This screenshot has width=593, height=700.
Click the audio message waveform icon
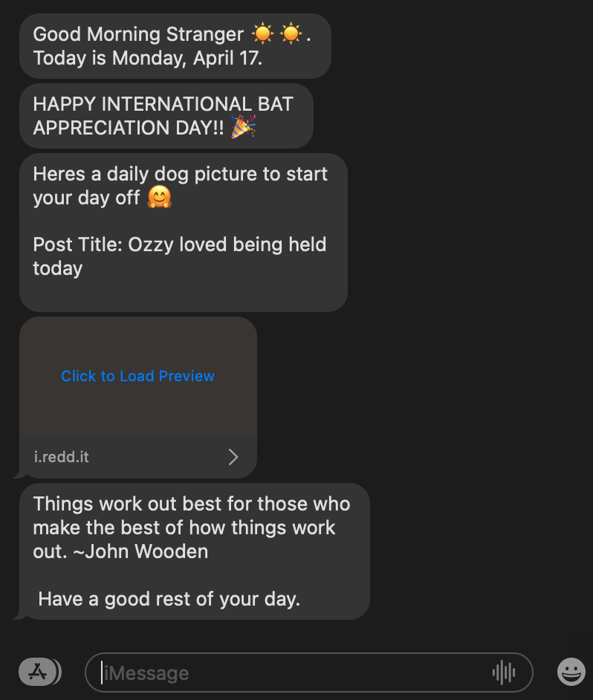(503, 673)
